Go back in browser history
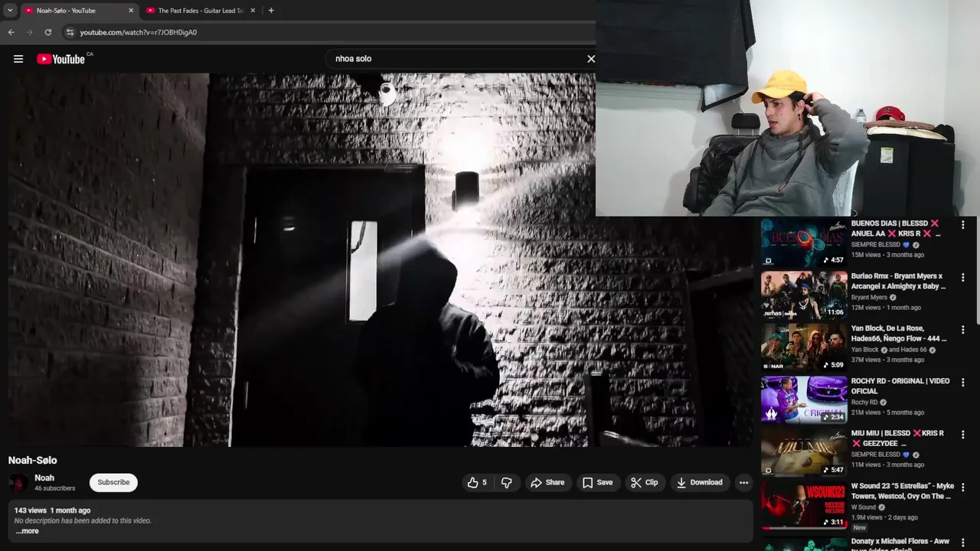This screenshot has height=551, width=980. (x=11, y=32)
